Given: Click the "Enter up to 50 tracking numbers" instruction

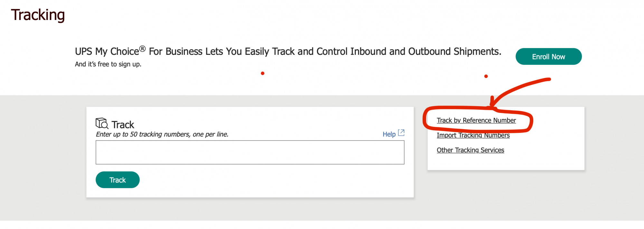Looking at the screenshot, I should tap(162, 134).
